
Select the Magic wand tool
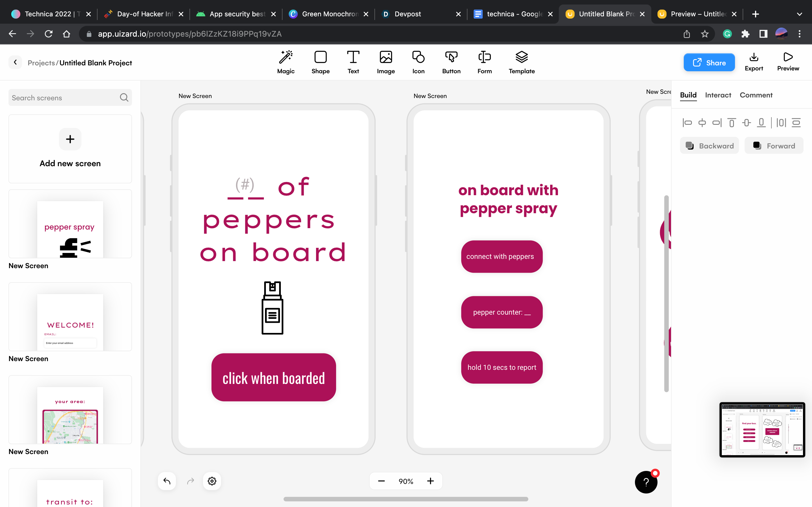coord(286,62)
